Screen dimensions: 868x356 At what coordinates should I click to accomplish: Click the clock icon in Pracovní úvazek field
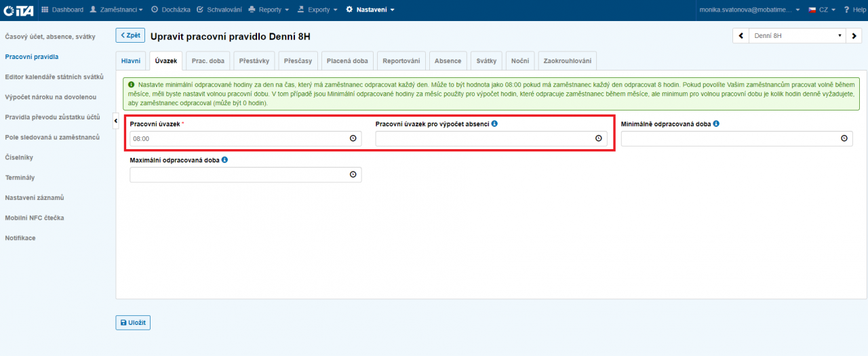[x=353, y=138]
